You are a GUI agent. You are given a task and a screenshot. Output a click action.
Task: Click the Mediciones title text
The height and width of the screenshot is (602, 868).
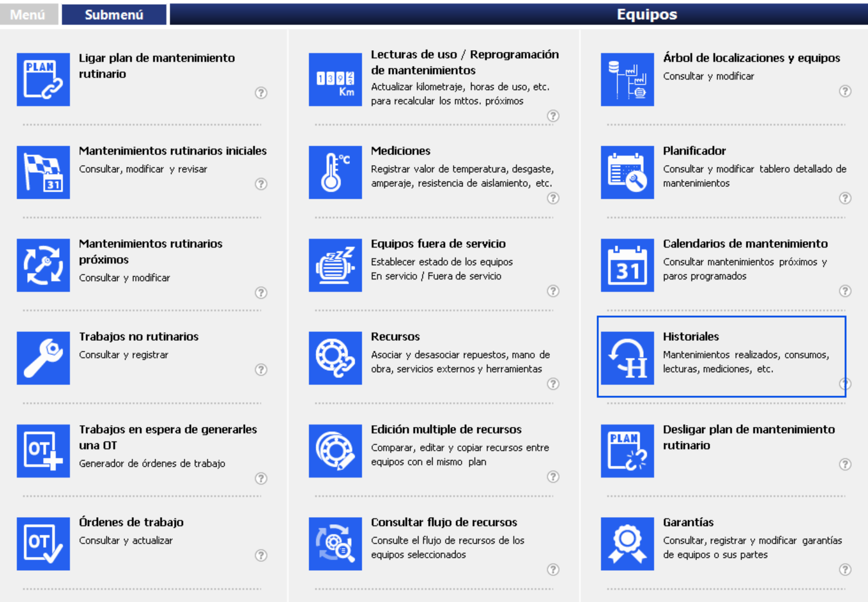[401, 151]
